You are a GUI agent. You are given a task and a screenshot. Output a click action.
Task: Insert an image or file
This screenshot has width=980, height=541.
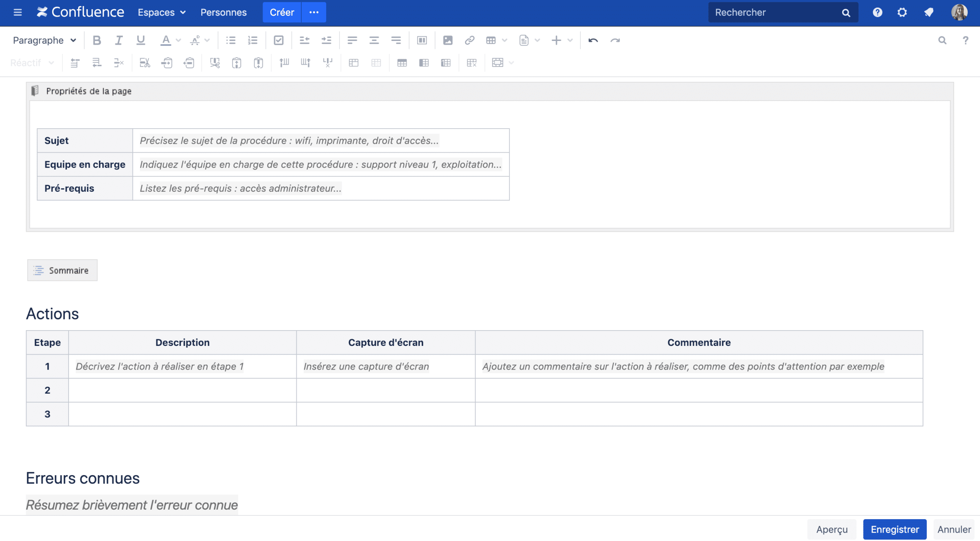coord(448,40)
